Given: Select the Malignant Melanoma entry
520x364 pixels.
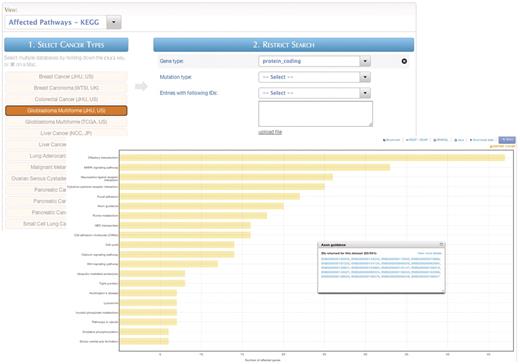Looking at the screenshot, I should point(36,167).
